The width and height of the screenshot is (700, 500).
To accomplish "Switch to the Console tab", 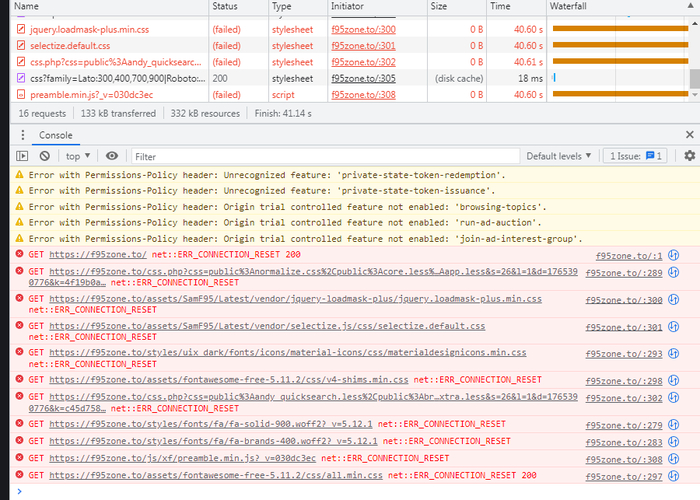I will coord(55,135).
